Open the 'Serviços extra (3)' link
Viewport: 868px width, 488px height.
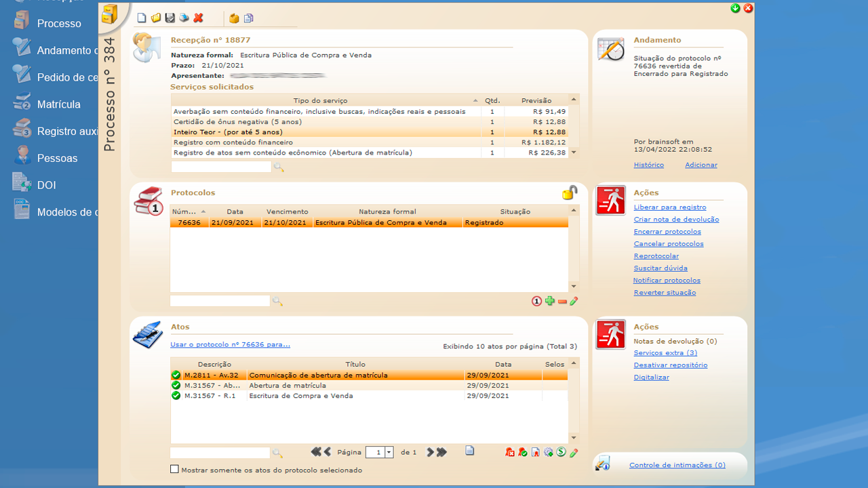pos(665,353)
